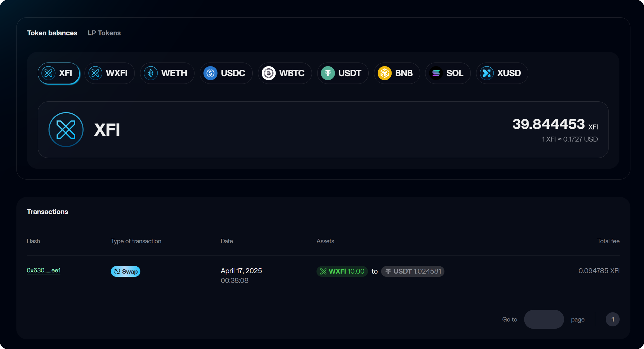Switch to the Token balances tab
The image size is (644, 349).
coord(52,33)
